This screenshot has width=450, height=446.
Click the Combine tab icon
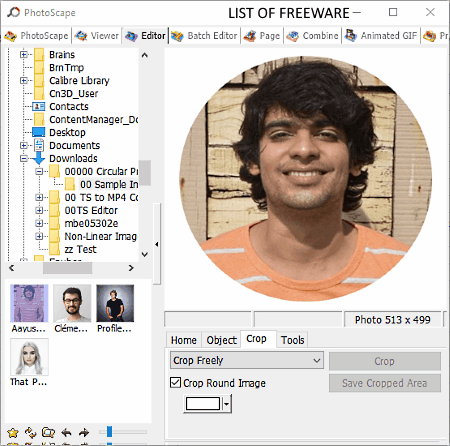292,36
